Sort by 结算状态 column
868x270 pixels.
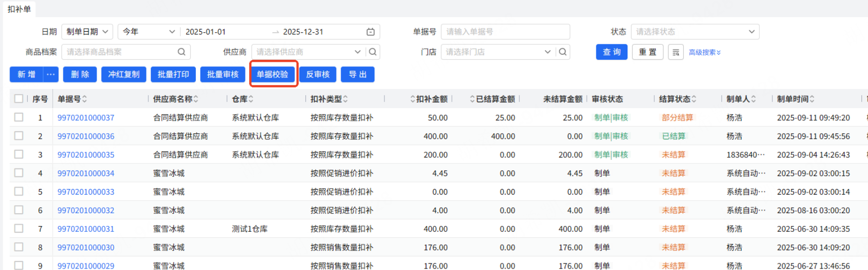[x=694, y=99]
